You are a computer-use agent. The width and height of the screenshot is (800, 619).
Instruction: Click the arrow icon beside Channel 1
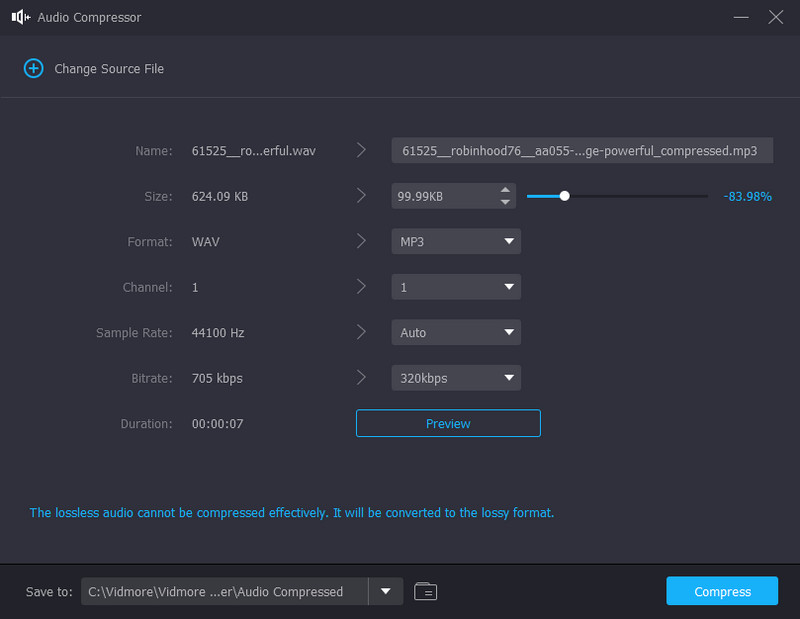point(361,287)
